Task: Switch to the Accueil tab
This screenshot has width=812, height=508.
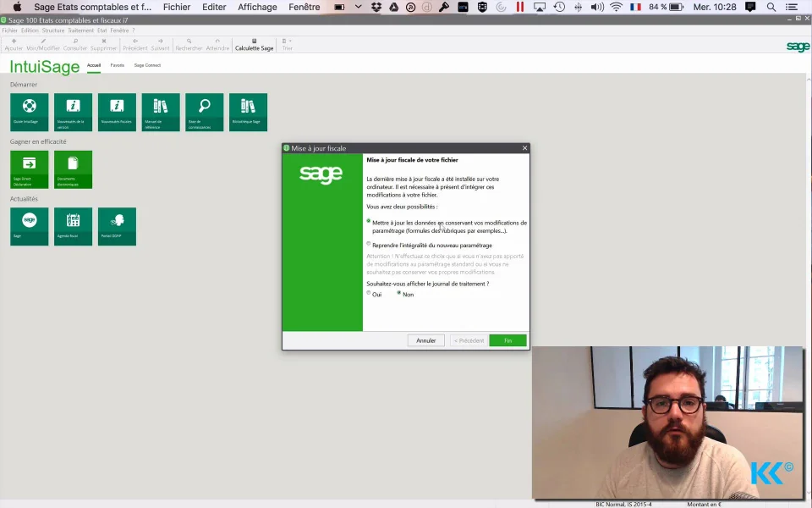Action: click(94, 65)
